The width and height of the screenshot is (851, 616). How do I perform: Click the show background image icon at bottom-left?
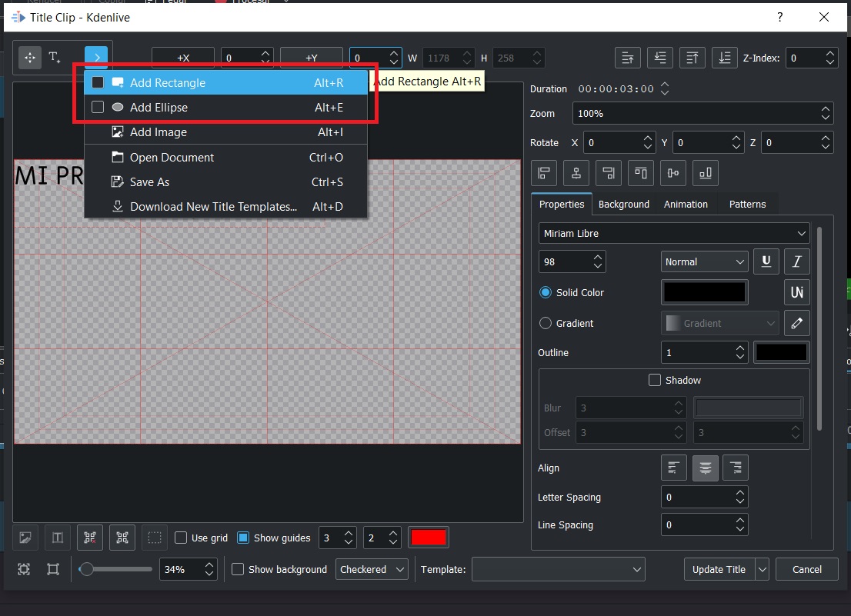25,538
